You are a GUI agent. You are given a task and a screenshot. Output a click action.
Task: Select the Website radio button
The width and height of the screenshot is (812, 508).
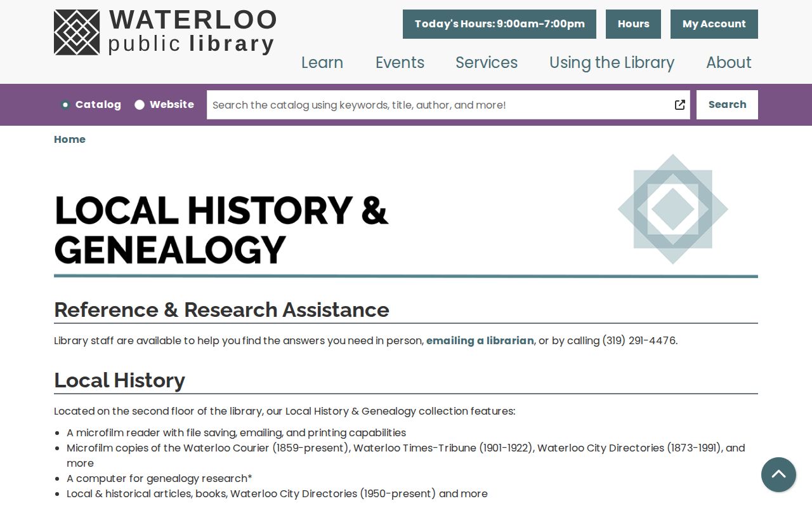pos(140,105)
